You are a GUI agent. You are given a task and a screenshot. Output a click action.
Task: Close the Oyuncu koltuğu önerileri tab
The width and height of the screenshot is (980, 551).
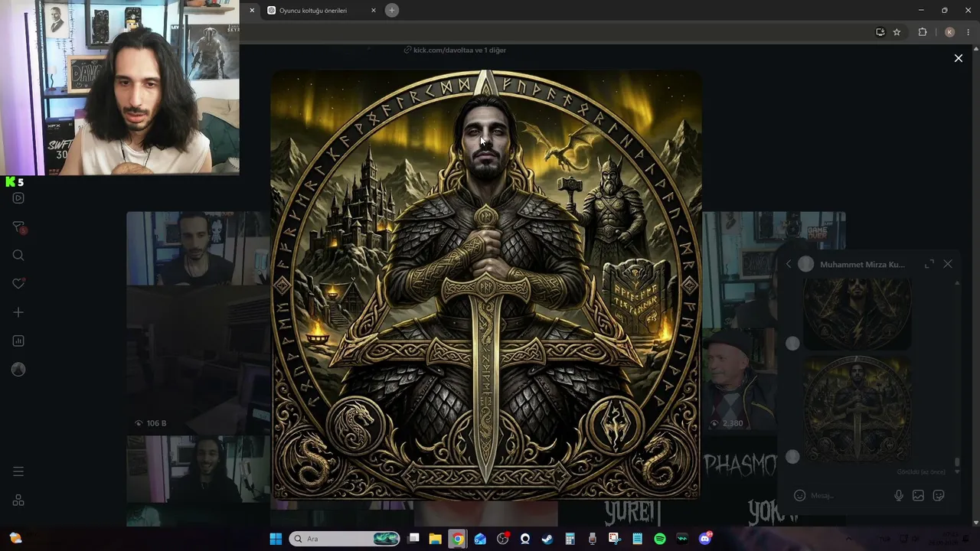point(374,11)
